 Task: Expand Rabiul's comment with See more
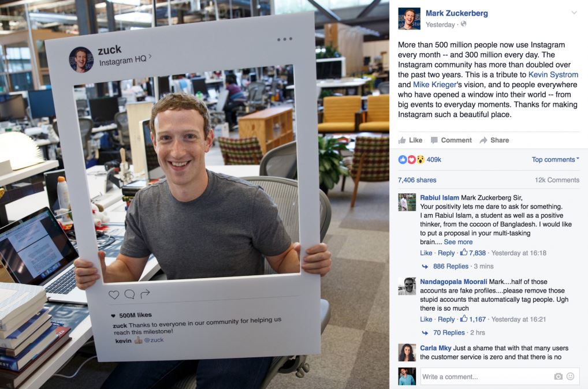point(458,242)
